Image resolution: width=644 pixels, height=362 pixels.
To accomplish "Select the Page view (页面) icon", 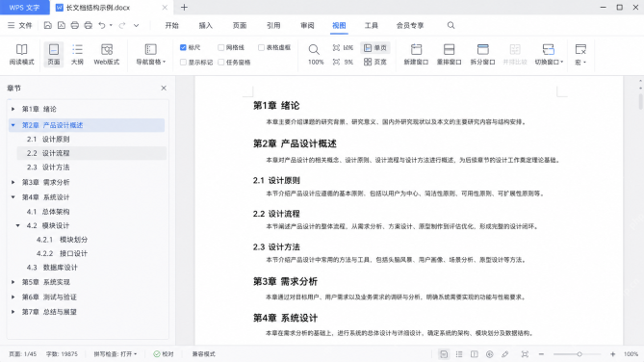I will [53, 54].
